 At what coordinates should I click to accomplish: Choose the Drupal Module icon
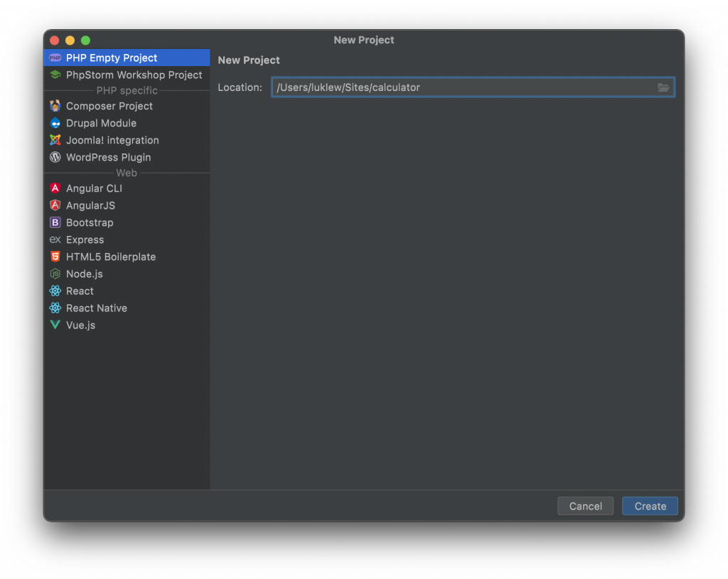[x=55, y=123]
